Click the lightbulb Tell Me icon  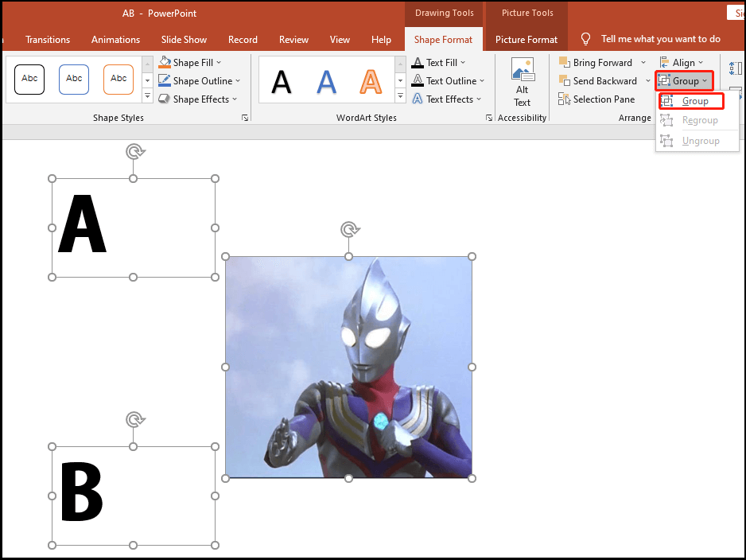click(x=585, y=39)
